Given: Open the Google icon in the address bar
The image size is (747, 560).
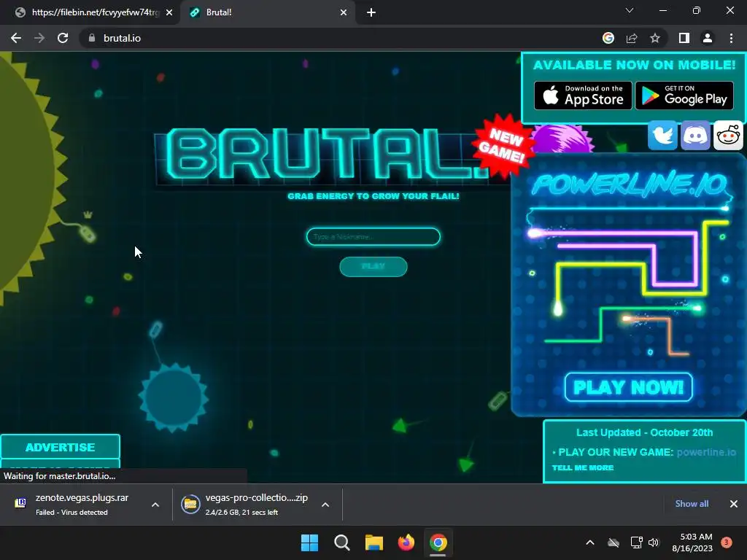Looking at the screenshot, I should [x=608, y=38].
